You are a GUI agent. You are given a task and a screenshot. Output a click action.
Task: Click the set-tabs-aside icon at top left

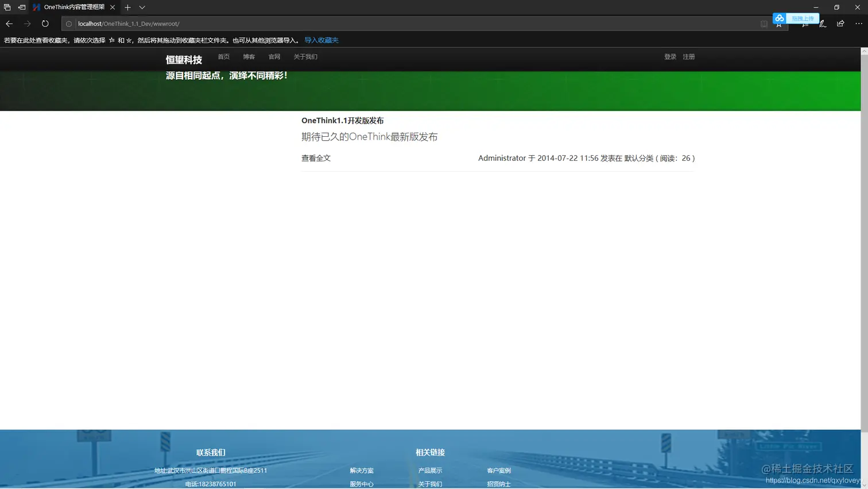pos(7,7)
